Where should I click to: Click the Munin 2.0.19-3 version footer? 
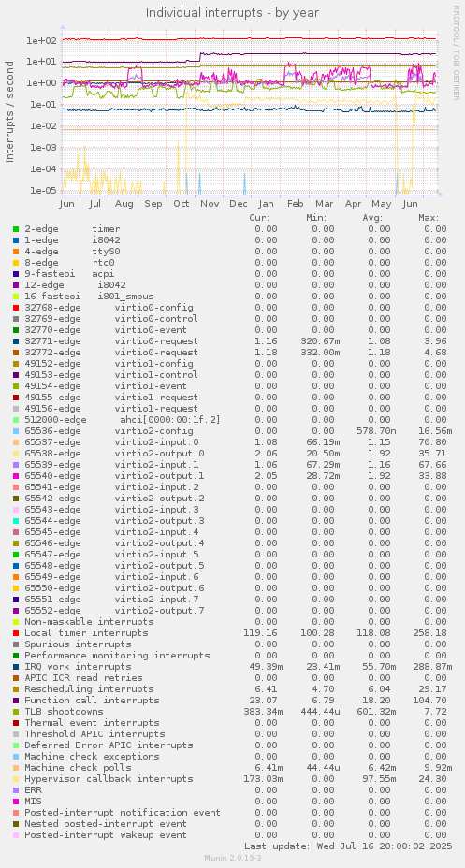pyautogui.click(x=232, y=858)
